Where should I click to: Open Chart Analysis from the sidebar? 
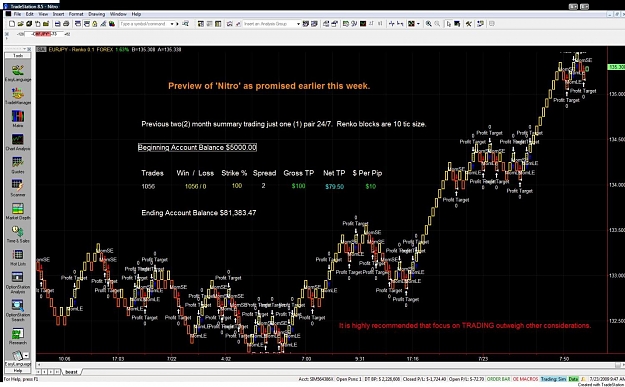(18, 142)
